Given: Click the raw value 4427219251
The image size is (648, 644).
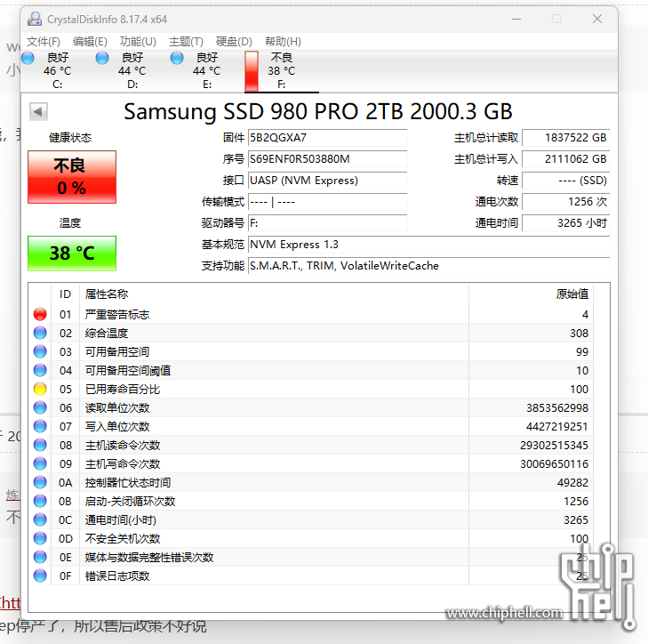Looking at the screenshot, I should click(557, 427).
